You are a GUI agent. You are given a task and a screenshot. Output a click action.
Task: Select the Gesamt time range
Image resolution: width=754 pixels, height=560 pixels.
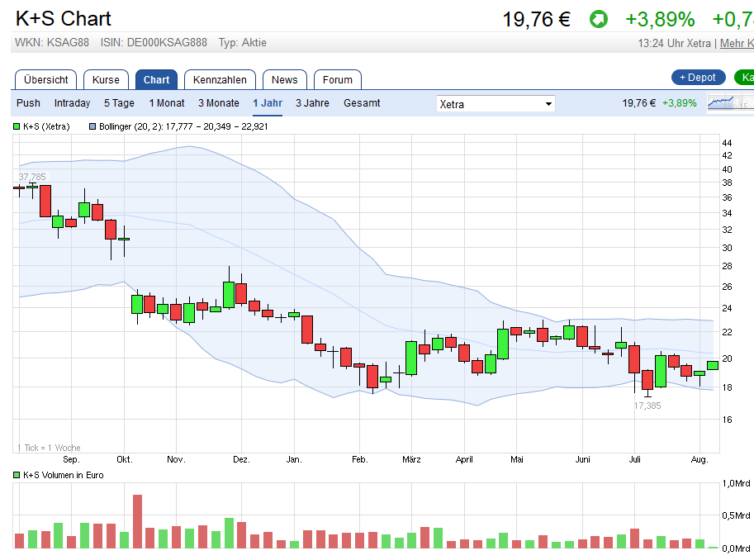(x=362, y=103)
